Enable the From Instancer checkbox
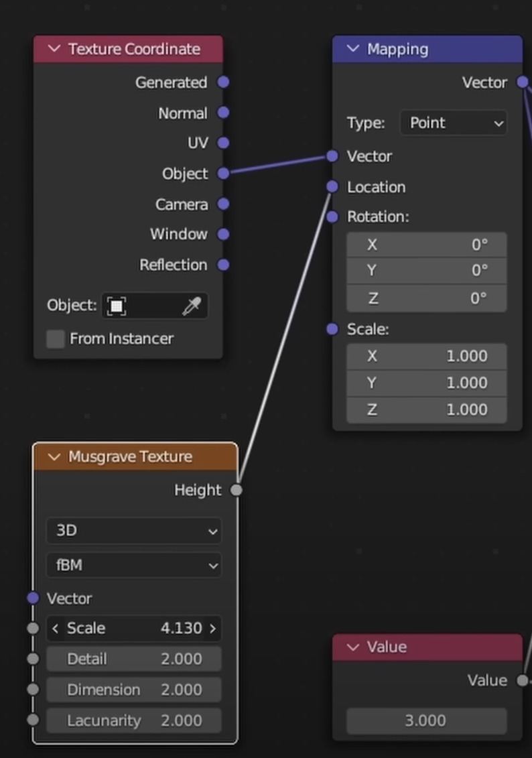The width and height of the screenshot is (532, 758). pyautogui.click(x=55, y=338)
